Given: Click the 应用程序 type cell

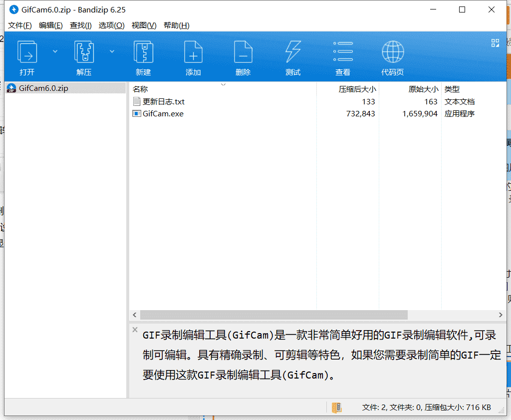Looking at the screenshot, I should [460, 114].
